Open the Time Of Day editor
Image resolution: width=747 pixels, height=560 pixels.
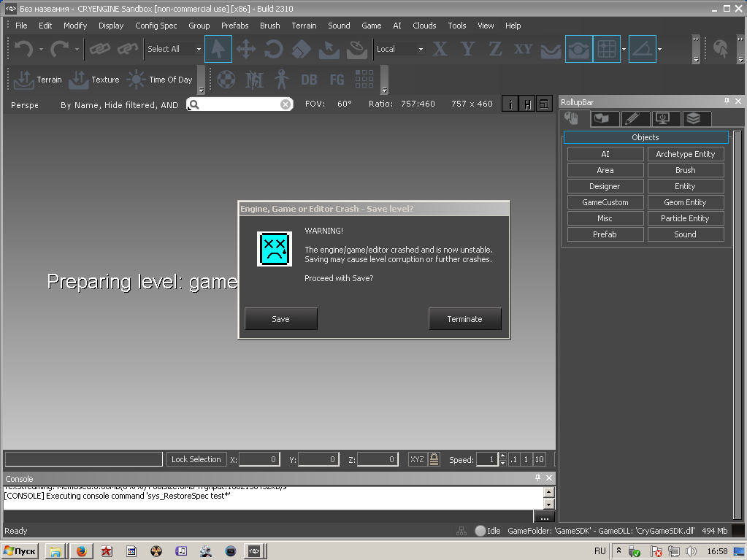pos(160,80)
